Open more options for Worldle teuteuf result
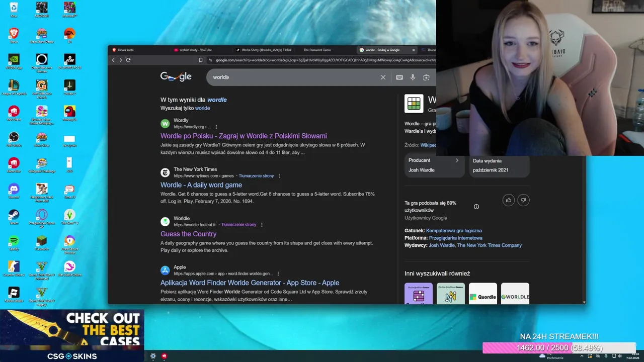This screenshot has height=362, width=644. pos(262,225)
